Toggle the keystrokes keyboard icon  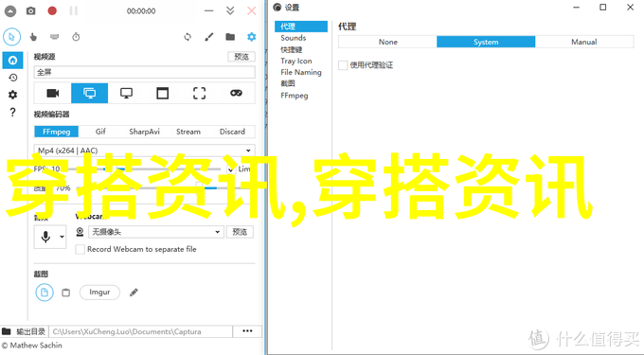click(x=54, y=37)
